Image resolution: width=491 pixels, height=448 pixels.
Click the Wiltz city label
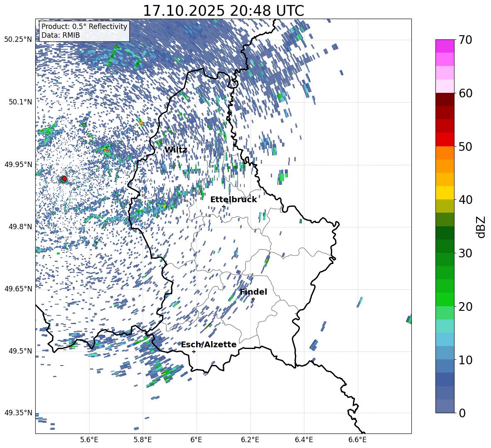(x=176, y=150)
